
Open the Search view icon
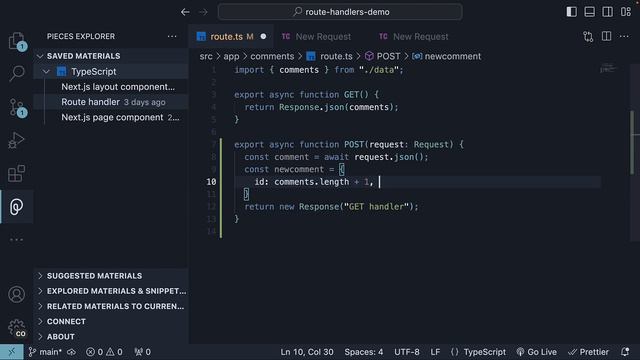pyautogui.click(x=16, y=73)
